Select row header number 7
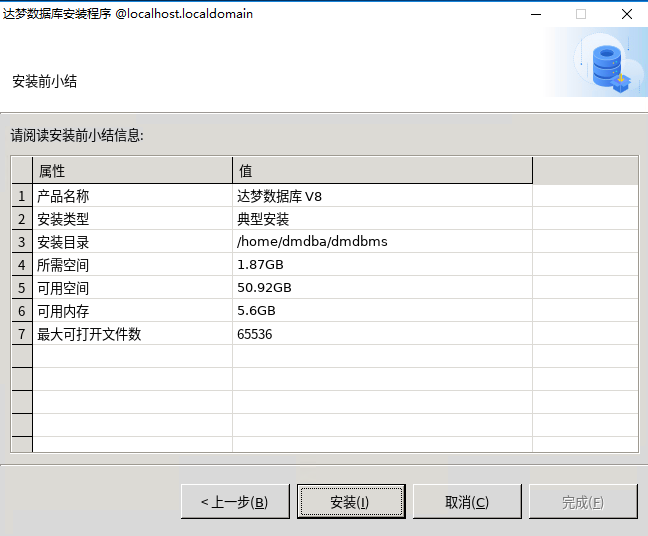The width and height of the screenshot is (648, 536). pos(22,334)
